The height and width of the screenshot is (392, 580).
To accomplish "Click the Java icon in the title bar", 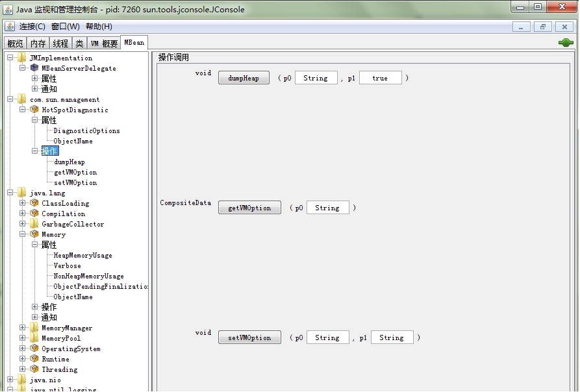I will pyautogui.click(x=8, y=10).
